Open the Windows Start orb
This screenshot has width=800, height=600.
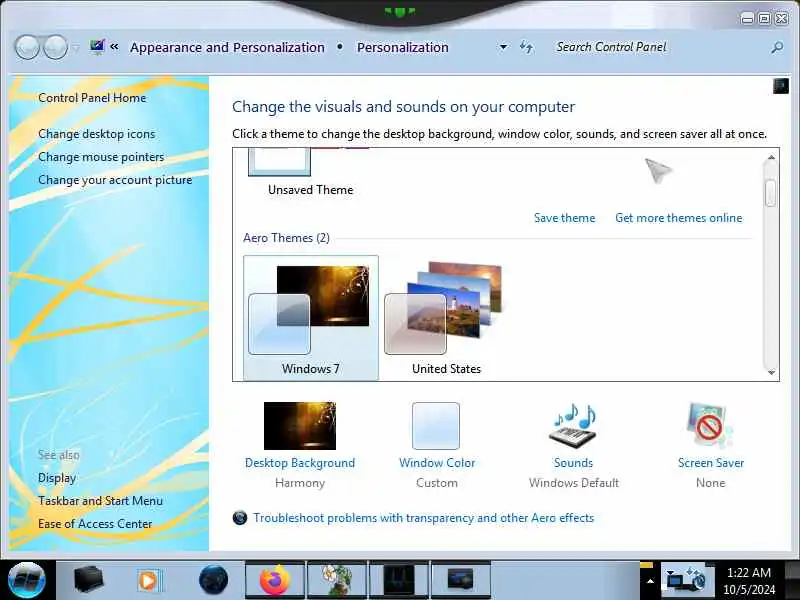(27, 580)
